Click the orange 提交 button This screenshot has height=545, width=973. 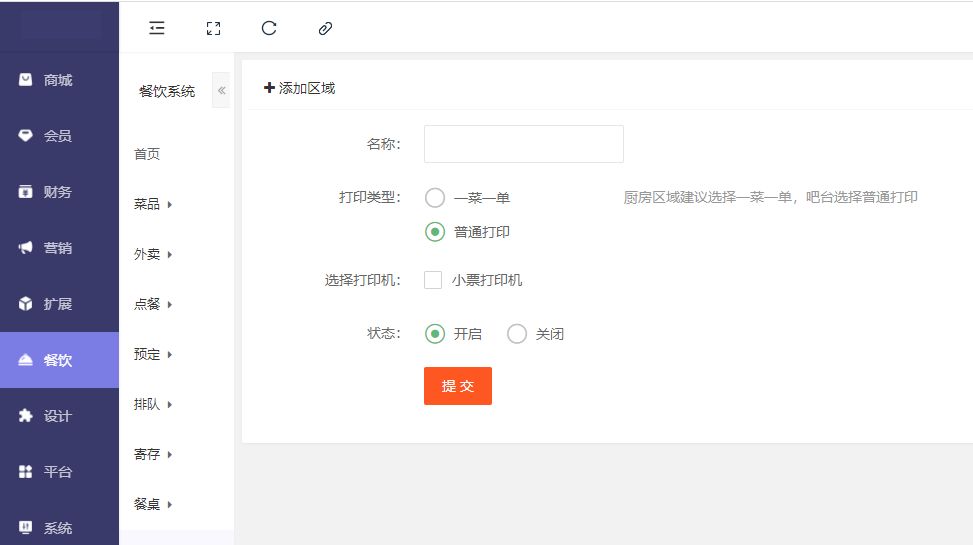pyautogui.click(x=458, y=386)
